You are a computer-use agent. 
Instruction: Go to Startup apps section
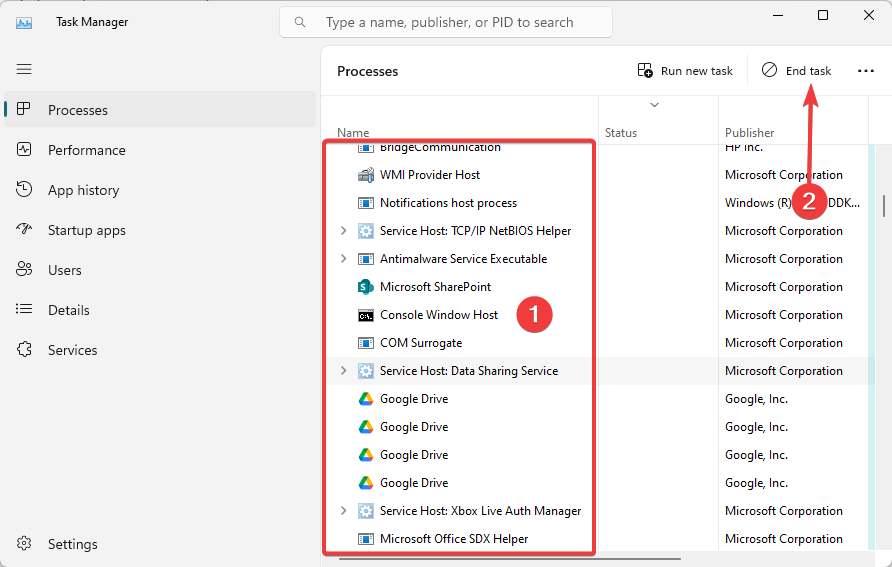coord(86,230)
